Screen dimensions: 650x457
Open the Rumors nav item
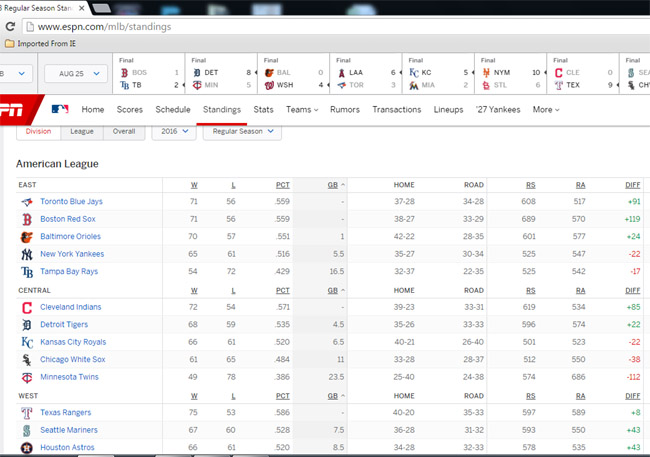coord(345,109)
